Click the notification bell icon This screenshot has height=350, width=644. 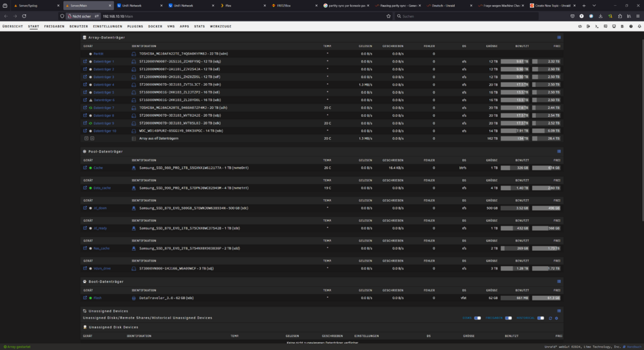(x=639, y=26)
